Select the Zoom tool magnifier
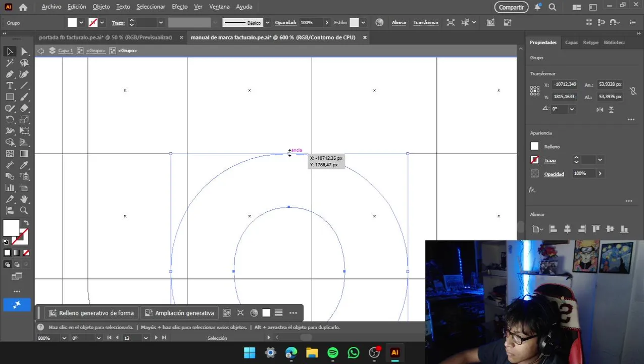The height and width of the screenshot is (364, 644). pos(24,210)
